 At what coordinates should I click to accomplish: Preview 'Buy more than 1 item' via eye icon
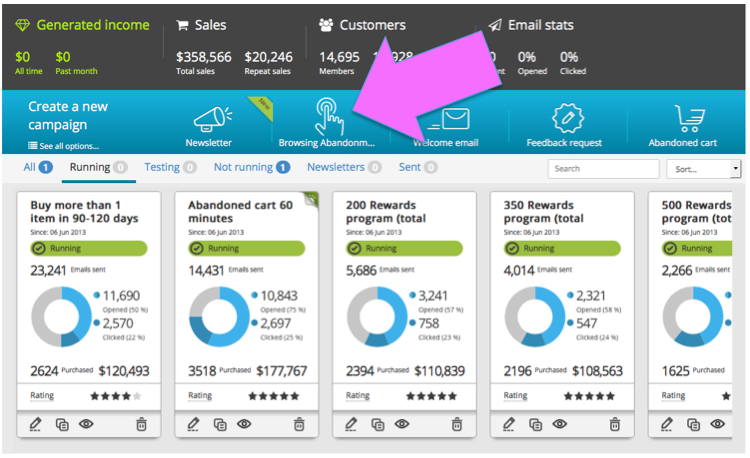pyautogui.click(x=86, y=424)
